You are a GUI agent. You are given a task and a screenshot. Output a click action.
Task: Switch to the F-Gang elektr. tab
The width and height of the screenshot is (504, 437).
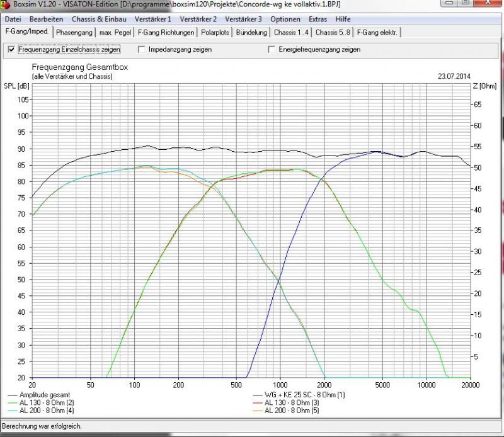coord(377,32)
